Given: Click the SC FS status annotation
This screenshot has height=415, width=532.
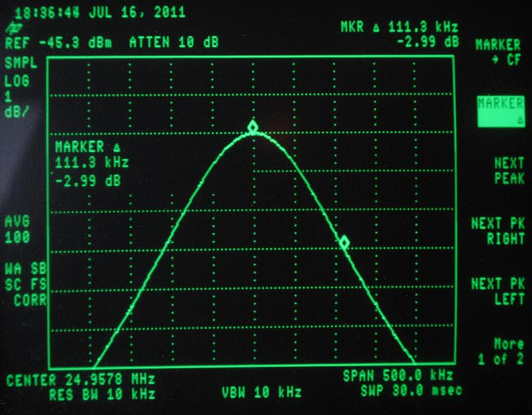Looking at the screenshot, I should pos(25,285).
